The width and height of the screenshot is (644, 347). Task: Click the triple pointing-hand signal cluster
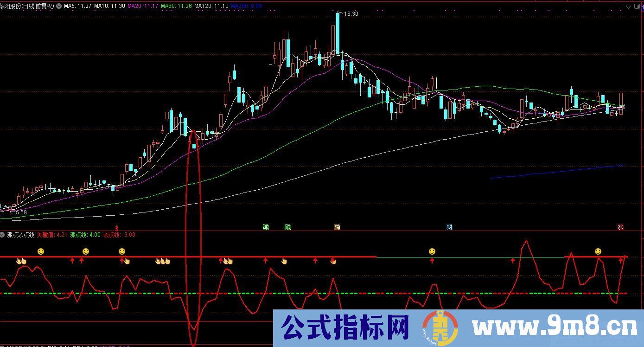coord(163,261)
